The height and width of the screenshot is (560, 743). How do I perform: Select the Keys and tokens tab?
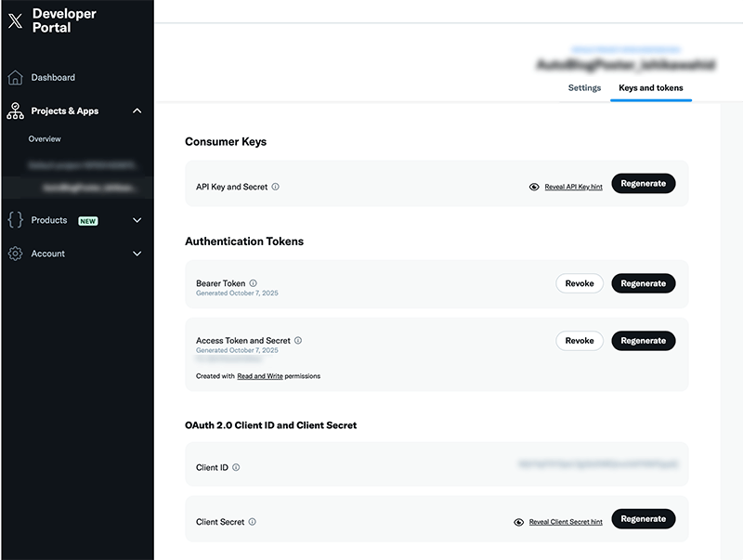click(651, 88)
